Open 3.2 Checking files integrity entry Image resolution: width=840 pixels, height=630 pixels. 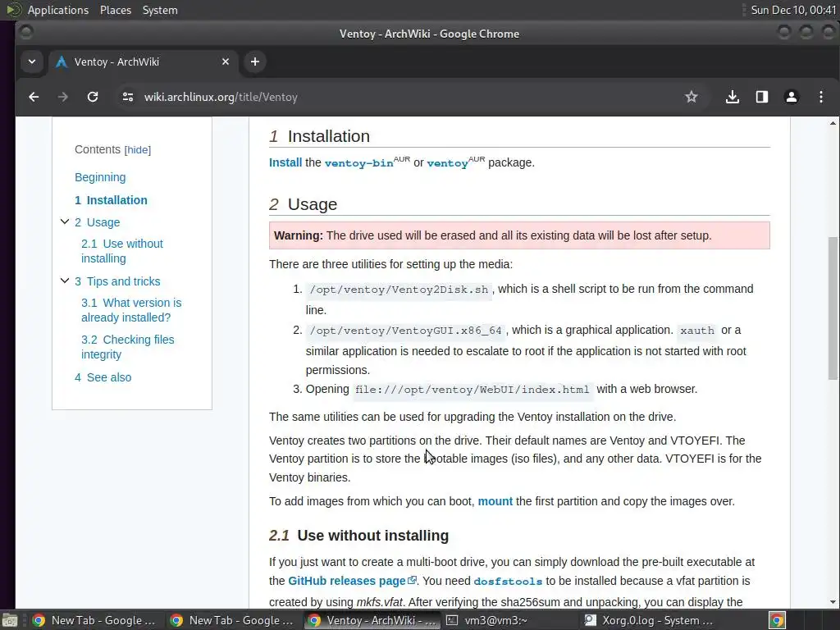pos(127,347)
